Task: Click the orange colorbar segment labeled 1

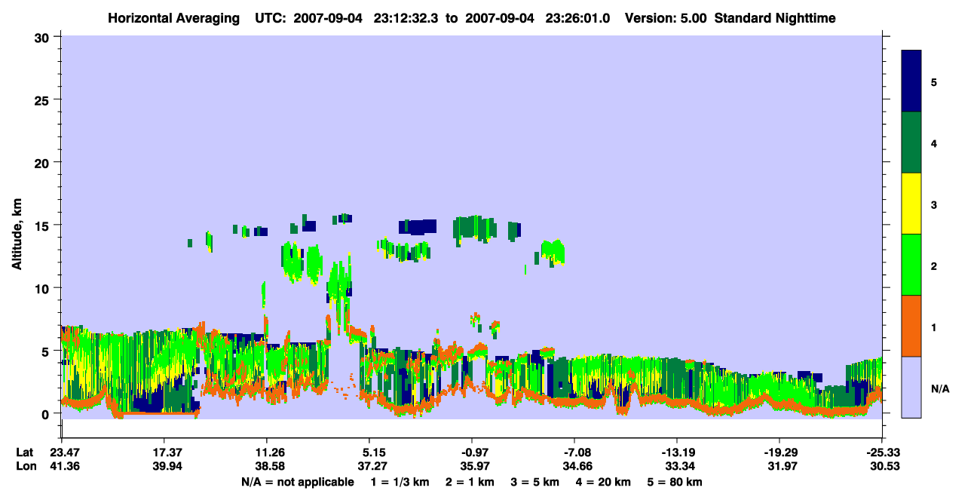Action: tap(911, 326)
